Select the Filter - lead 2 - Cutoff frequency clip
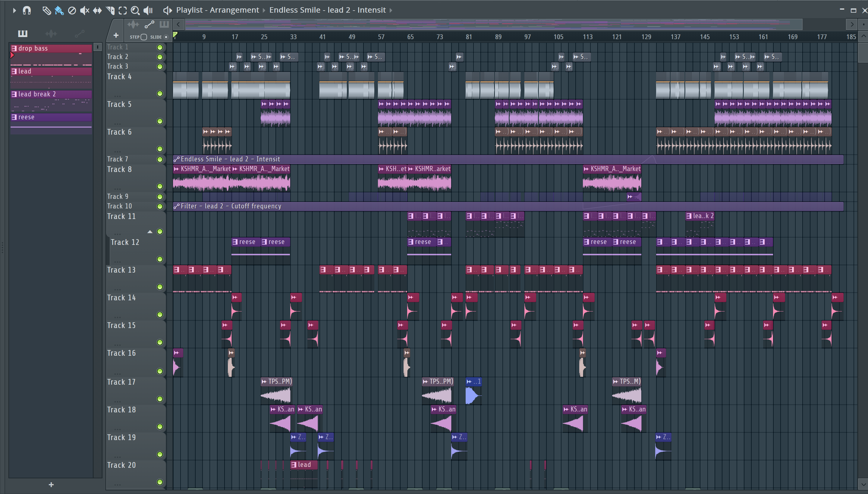The height and width of the screenshot is (494, 868). [508, 206]
